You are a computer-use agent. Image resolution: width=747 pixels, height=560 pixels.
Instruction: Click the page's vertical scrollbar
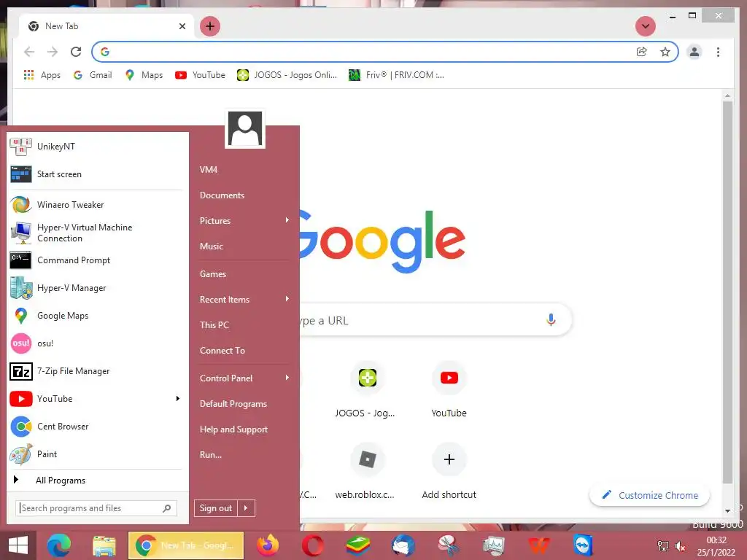727,292
